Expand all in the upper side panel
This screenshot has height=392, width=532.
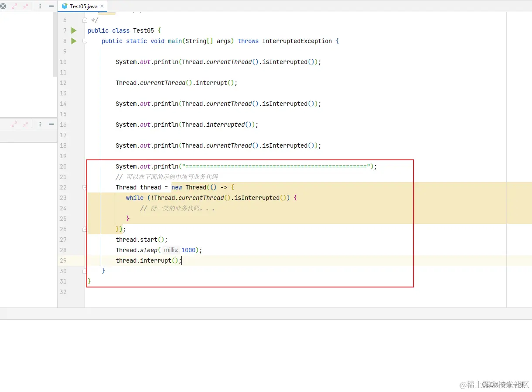(14, 6)
